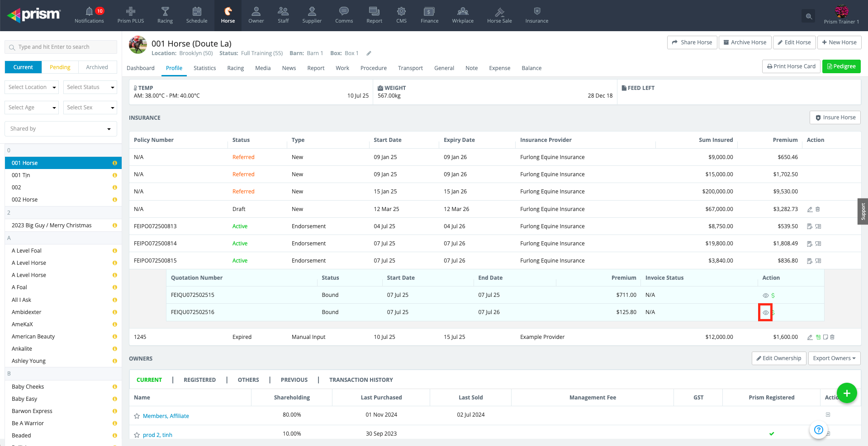
Task: Select 002 Horse in the horse list
Action: coord(25,200)
